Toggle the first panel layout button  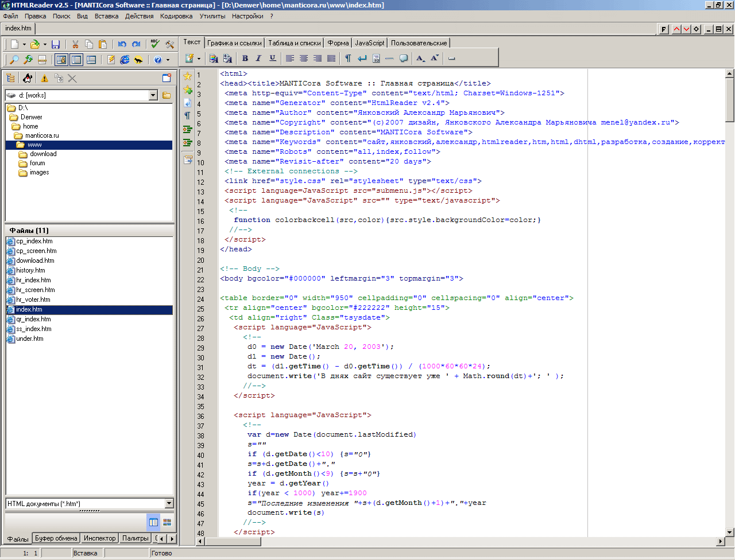click(x=61, y=60)
